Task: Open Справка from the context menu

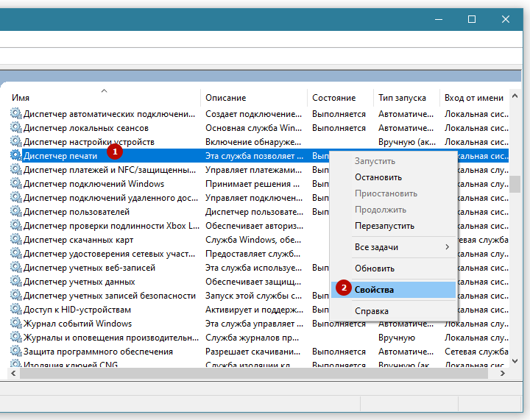Action: [x=372, y=311]
